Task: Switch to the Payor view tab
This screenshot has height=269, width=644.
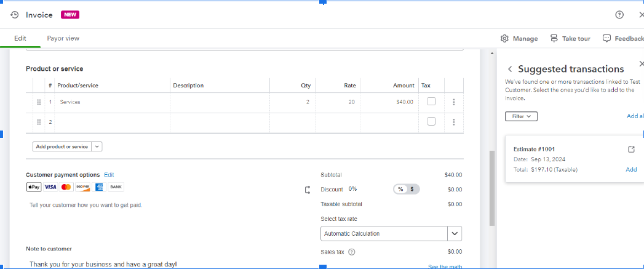Action: pos(63,38)
